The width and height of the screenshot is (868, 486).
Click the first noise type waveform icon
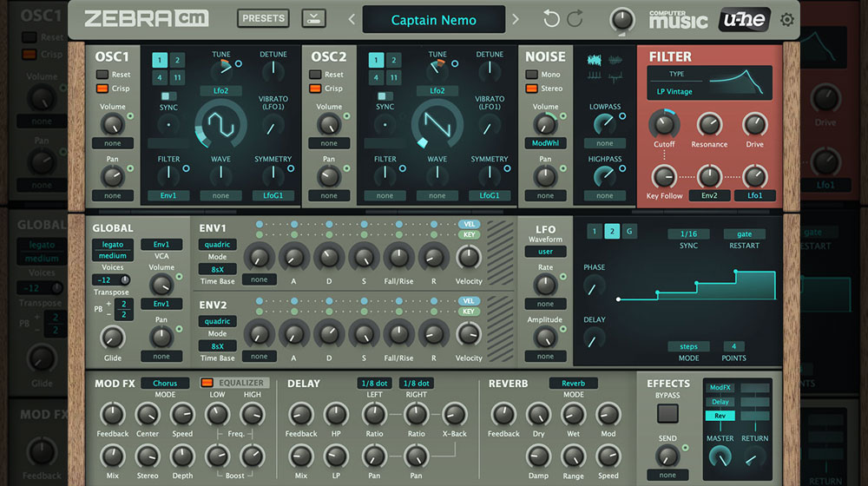pos(594,61)
